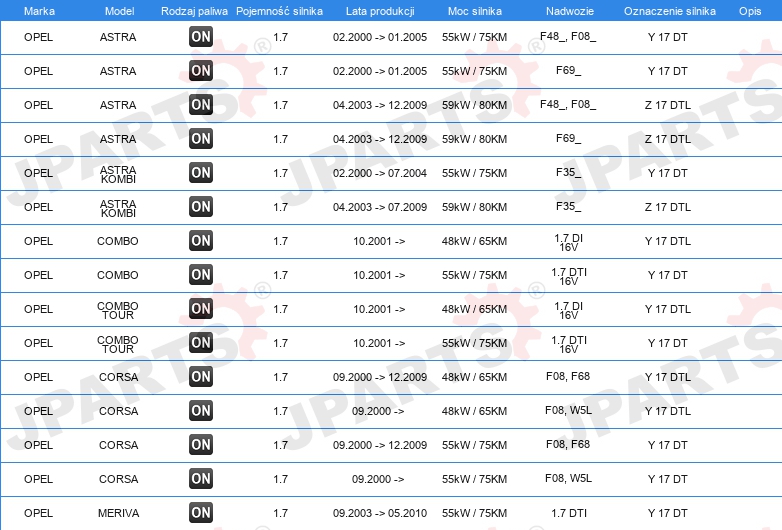Viewport: 782px width, 530px height.
Task: Click ON icon in CORSA F08, W5L 48kW row
Action: click(201, 410)
